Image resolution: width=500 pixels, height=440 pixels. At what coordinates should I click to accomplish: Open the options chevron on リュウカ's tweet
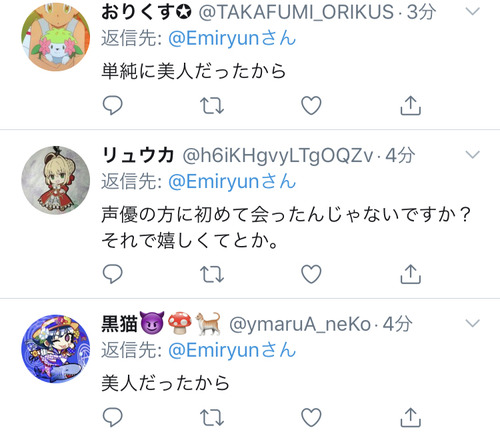pos(473,155)
